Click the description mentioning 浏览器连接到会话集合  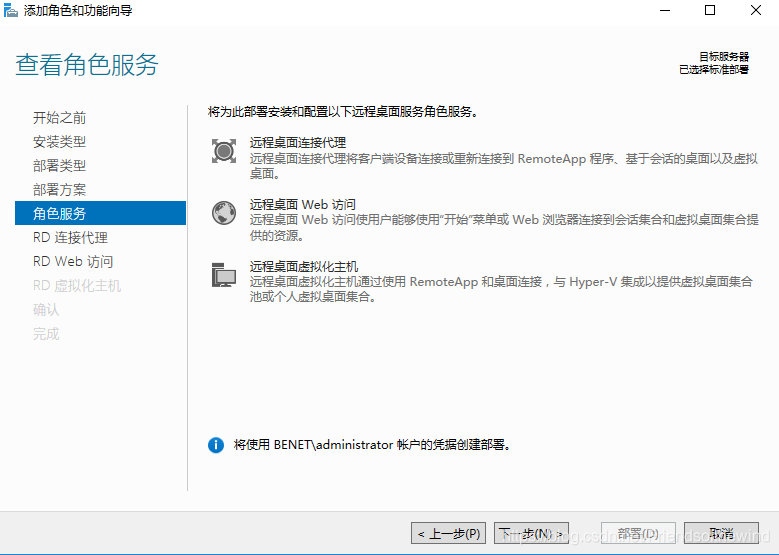tap(504, 228)
